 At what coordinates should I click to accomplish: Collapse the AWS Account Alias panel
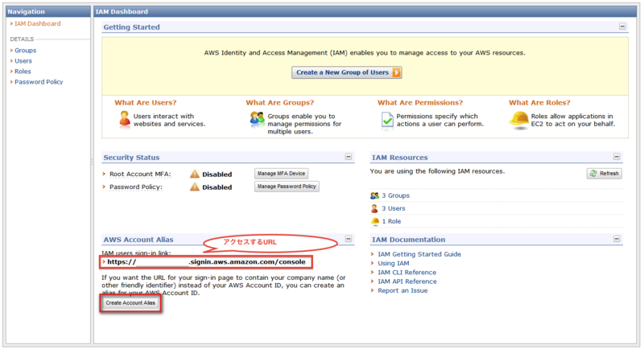pyautogui.click(x=349, y=239)
